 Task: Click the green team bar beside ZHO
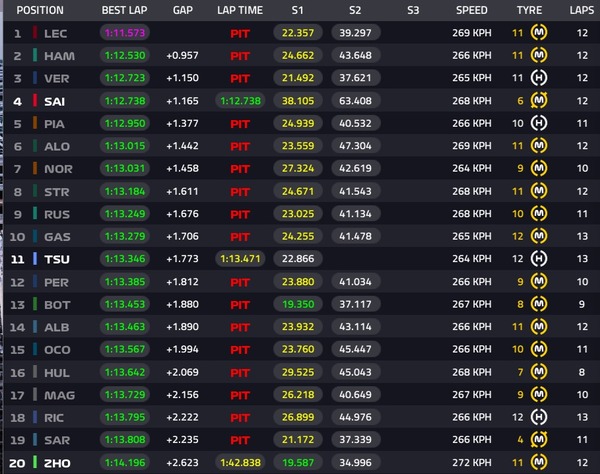click(35, 462)
